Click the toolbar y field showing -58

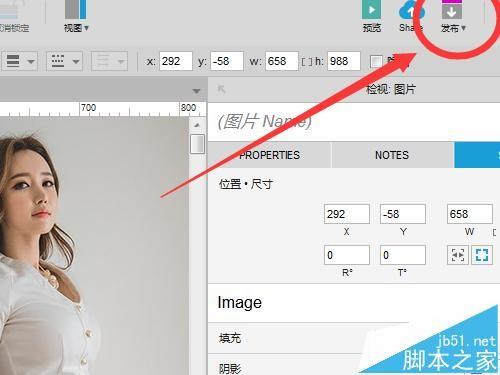tap(227, 61)
